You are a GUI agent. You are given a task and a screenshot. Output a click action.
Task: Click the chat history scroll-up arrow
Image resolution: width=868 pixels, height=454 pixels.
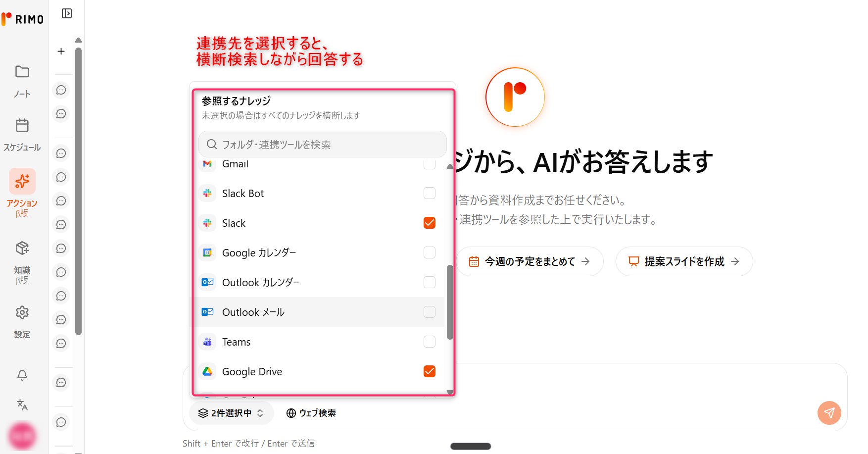point(78,40)
